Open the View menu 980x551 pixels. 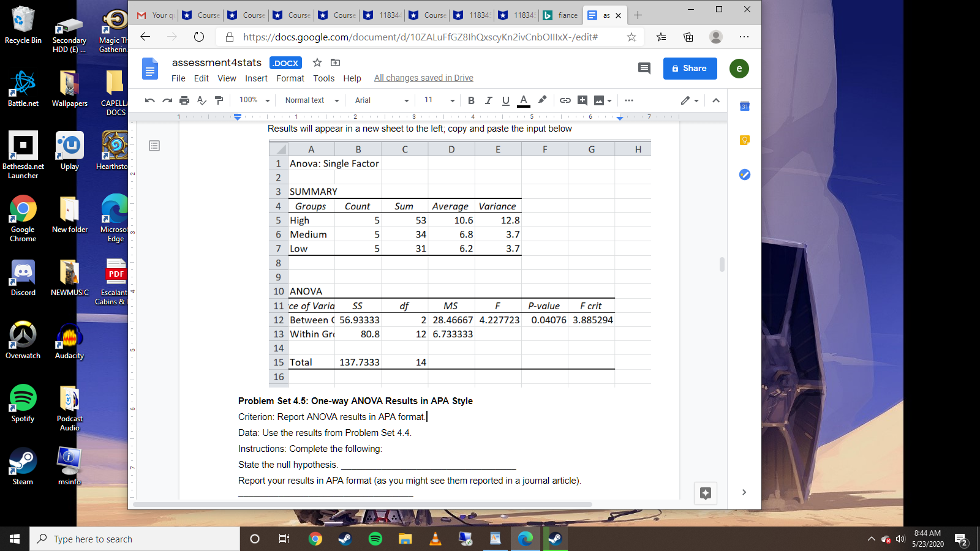227,78
